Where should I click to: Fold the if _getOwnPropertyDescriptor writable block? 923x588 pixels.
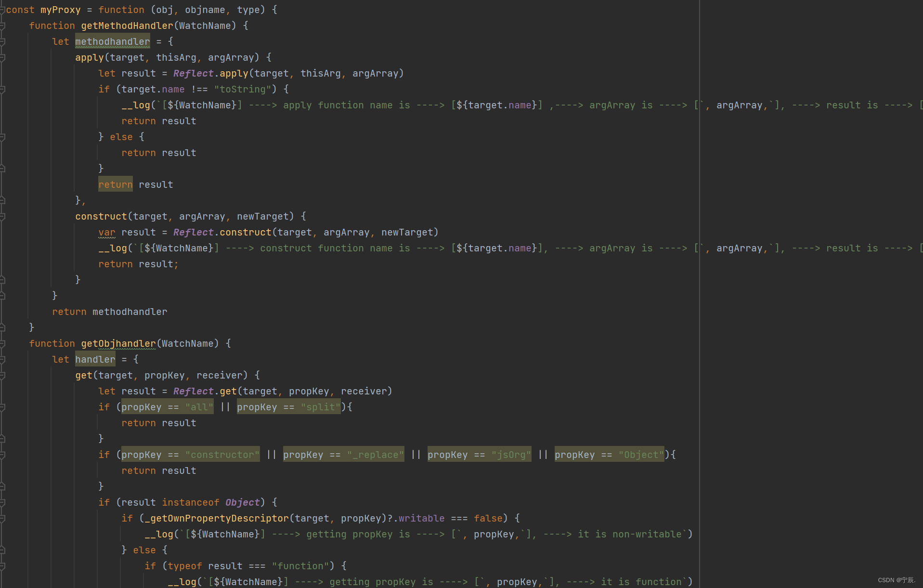point(2,518)
